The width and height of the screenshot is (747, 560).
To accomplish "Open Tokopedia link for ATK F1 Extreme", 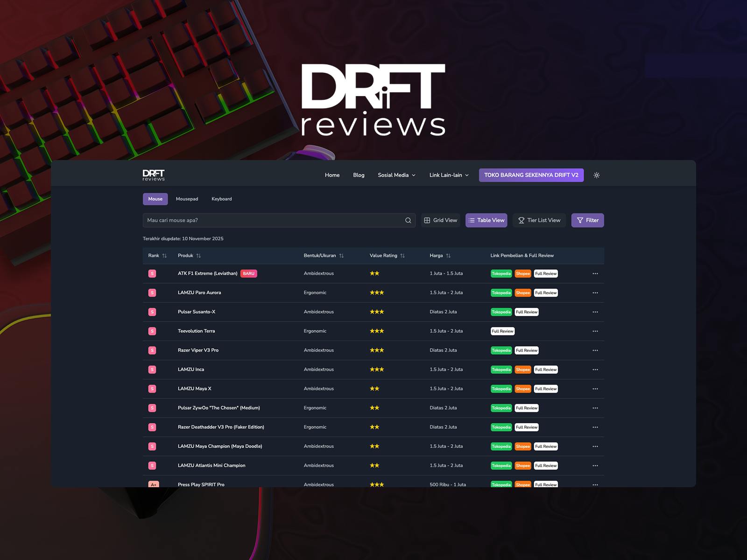I will click(x=501, y=273).
